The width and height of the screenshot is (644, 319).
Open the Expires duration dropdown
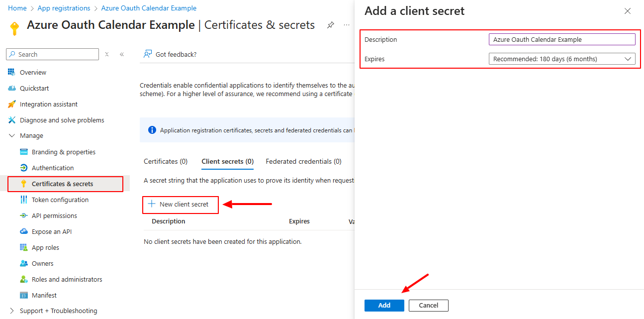pyautogui.click(x=562, y=59)
